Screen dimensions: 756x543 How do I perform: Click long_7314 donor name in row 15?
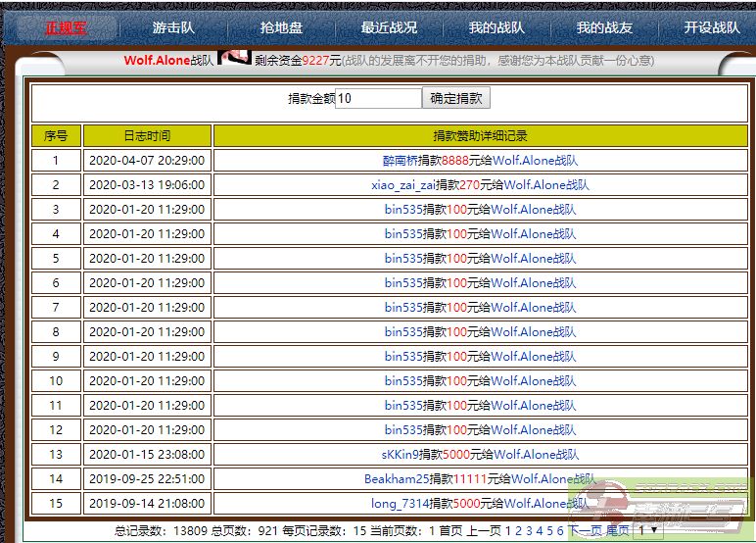[x=400, y=504]
